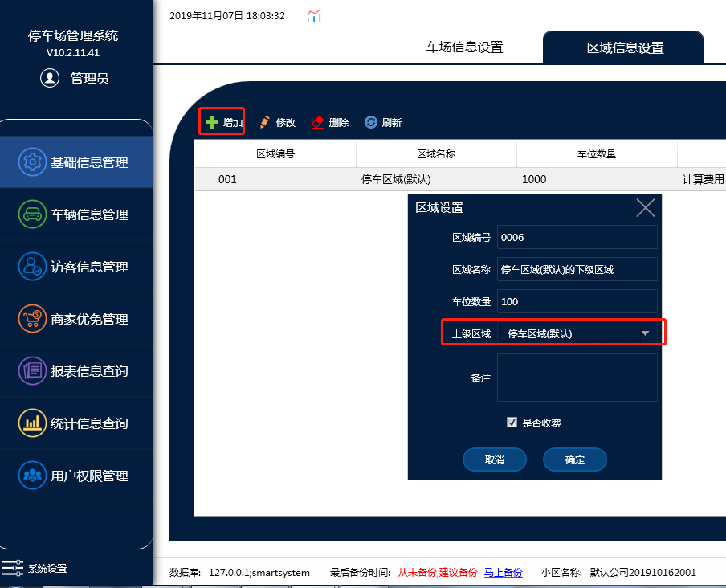Click the 车位数量 input field
The width and height of the screenshot is (726, 588).
[577, 301]
